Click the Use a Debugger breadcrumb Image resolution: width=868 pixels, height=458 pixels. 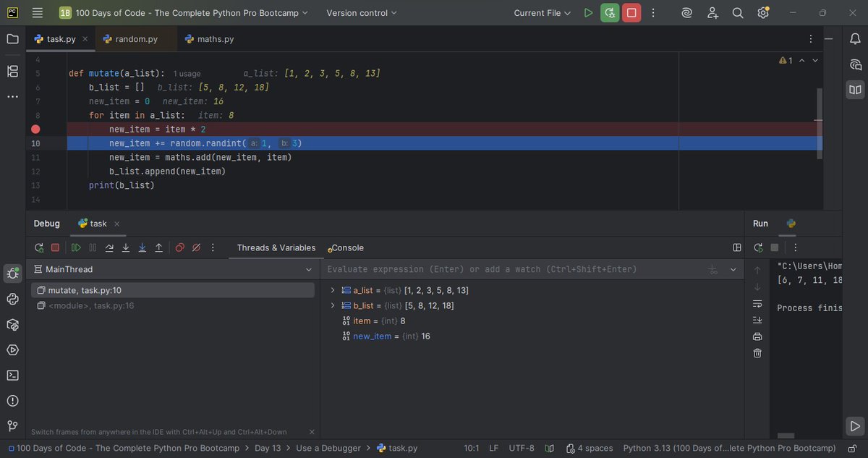click(x=328, y=449)
